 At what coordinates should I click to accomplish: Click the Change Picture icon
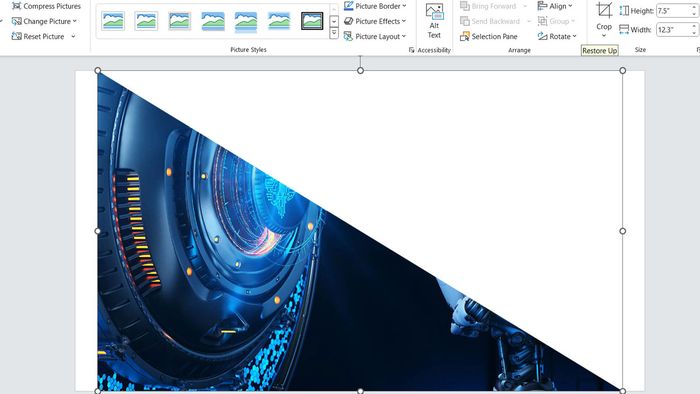point(17,21)
